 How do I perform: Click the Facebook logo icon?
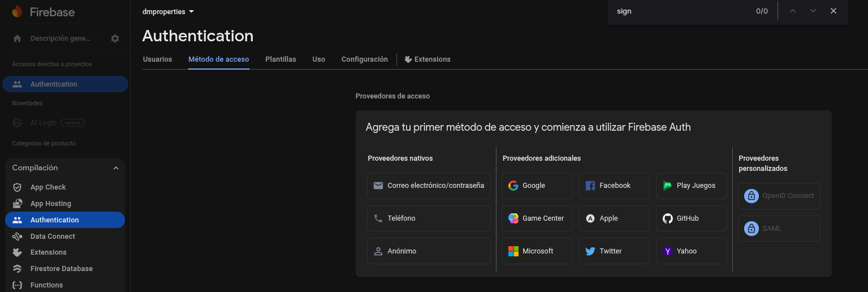coord(590,186)
